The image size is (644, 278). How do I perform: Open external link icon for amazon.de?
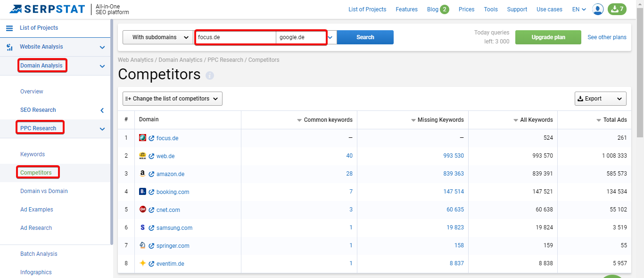tap(151, 174)
